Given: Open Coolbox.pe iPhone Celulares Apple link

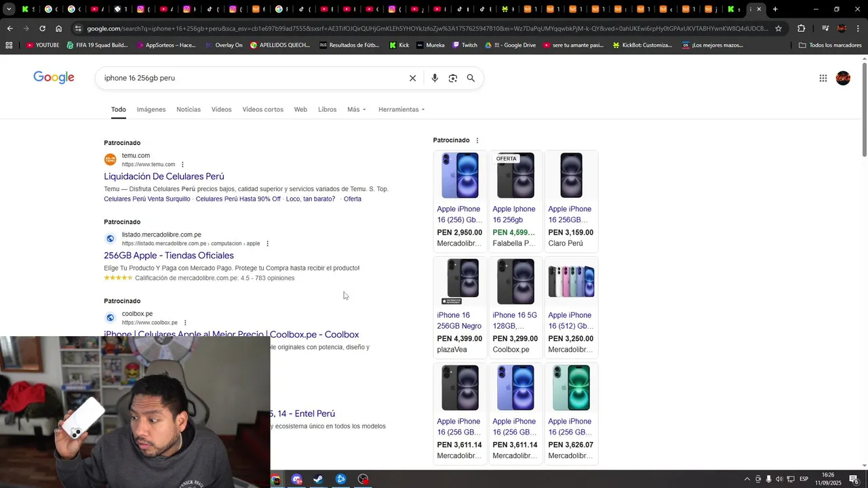Looking at the screenshot, I should click(x=231, y=334).
